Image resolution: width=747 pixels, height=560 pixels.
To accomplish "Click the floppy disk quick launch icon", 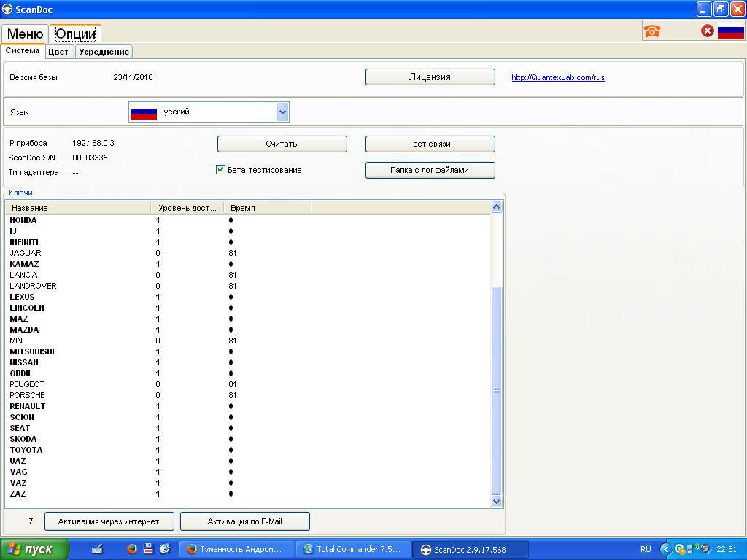I will pos(148,549).
